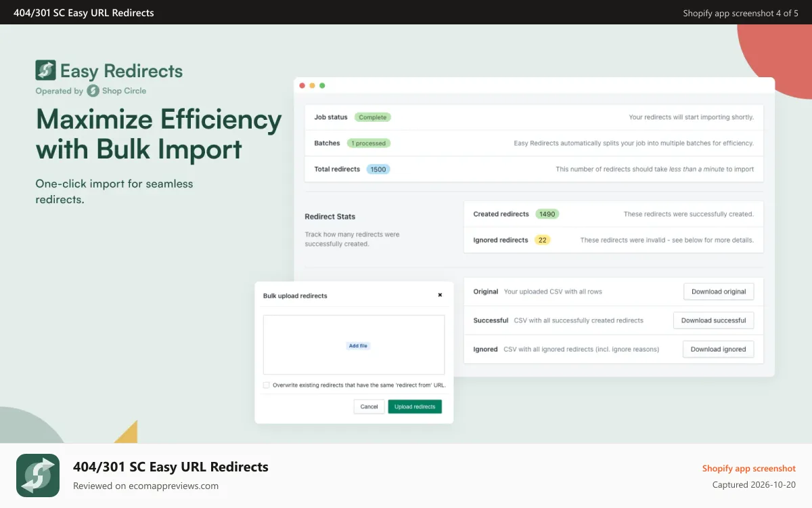Click the Bulk upload redirects dialog title
The image size is (812, 508).
[x=295, y=296]
